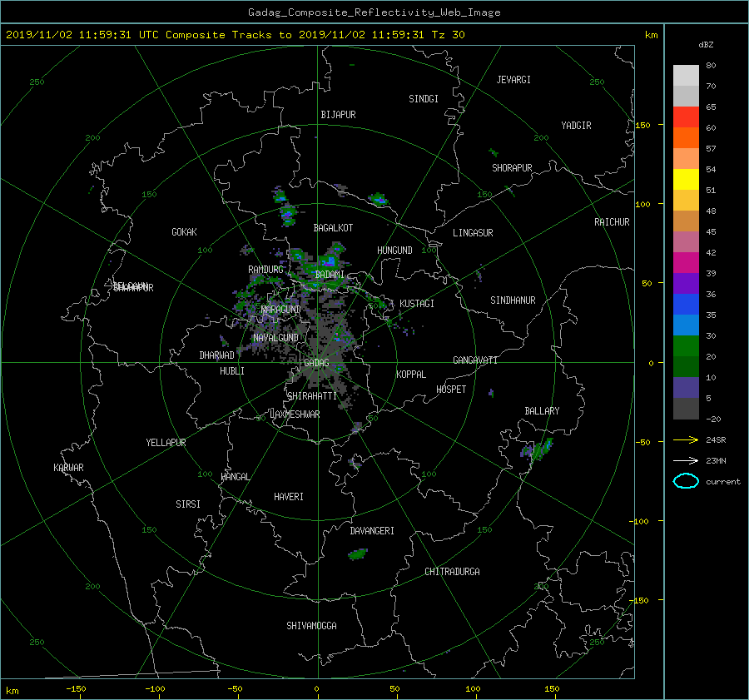Image resolution: width=749 pixels, height=700 pixels.
Task: Click the 80 value on dBZ scale
Action: [711, 66]
